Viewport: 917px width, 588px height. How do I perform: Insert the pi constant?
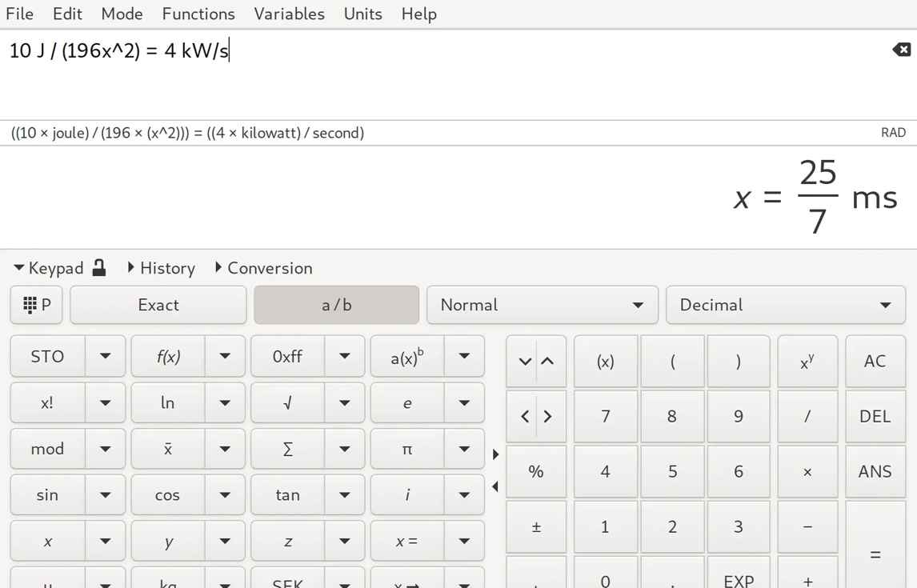coord(407,449)
